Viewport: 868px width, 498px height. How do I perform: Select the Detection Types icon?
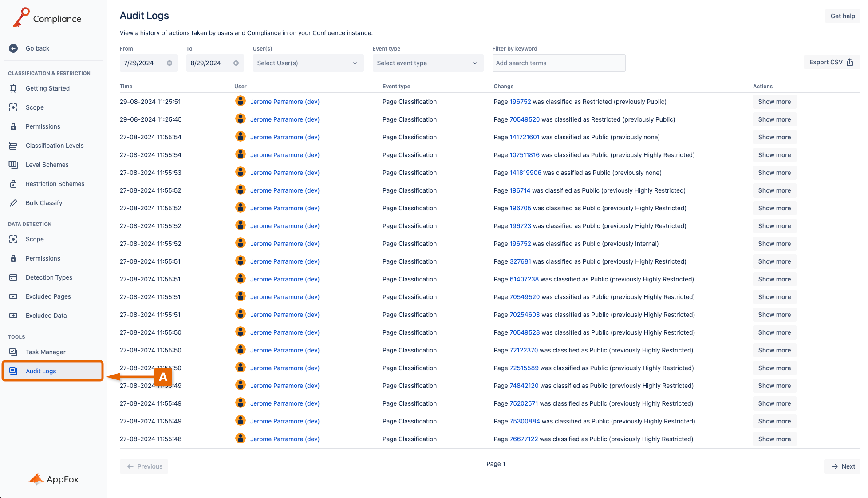click(13, 277)
